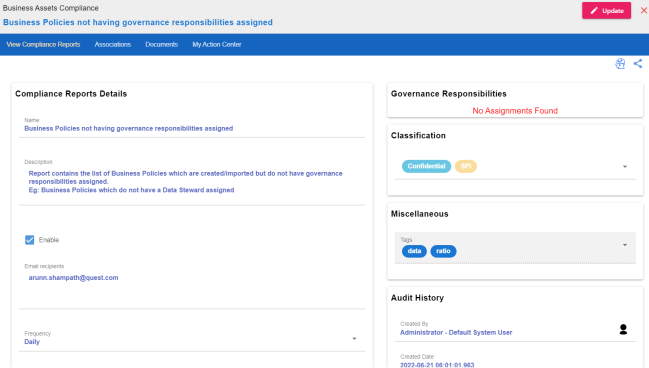Viewport: 649px width, 368px height.
Task: Close the compliance report with the red X
Action: click(644, 10)
